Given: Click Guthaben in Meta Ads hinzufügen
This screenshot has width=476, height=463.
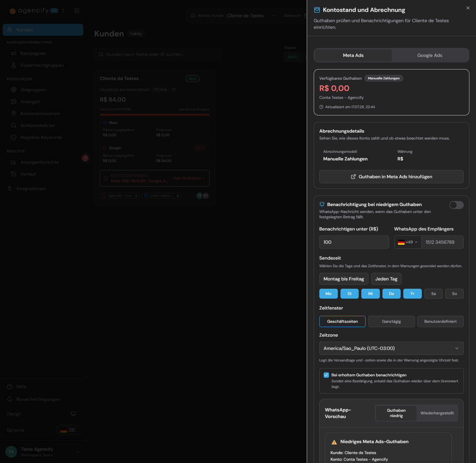Looking at the screenshot, I should [x=391, y=177].
